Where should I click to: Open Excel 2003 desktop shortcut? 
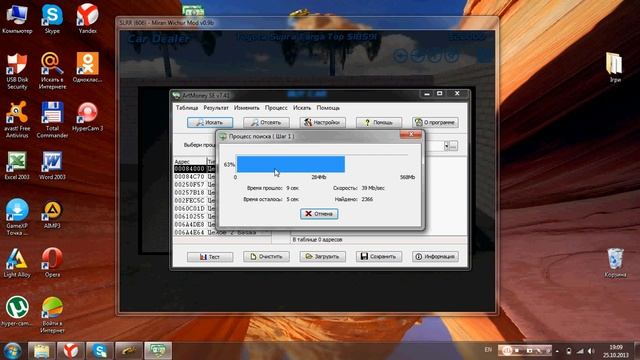(17, 165)
